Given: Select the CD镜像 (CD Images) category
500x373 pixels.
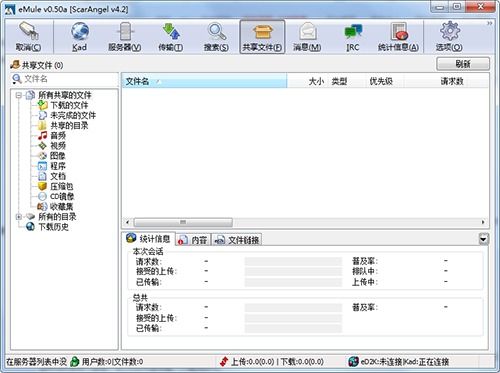Looking at the screenshot, I should [62, 196].
